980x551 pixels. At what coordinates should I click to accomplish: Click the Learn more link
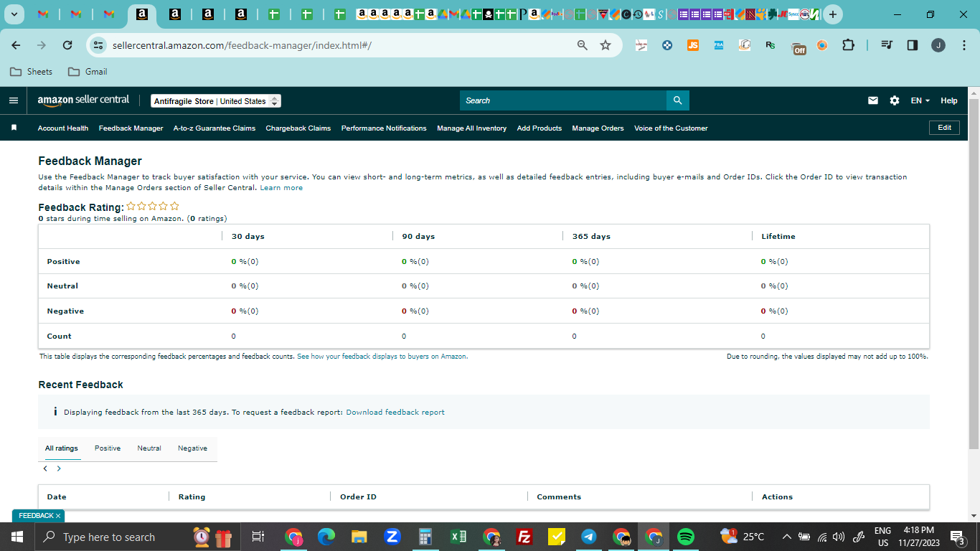281,188
